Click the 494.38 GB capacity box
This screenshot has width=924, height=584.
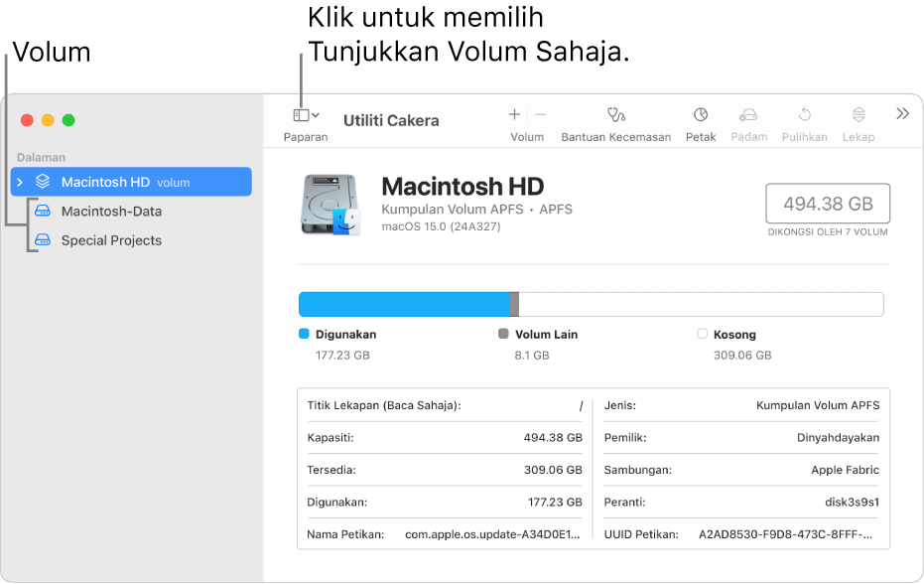tap(828, 204)
